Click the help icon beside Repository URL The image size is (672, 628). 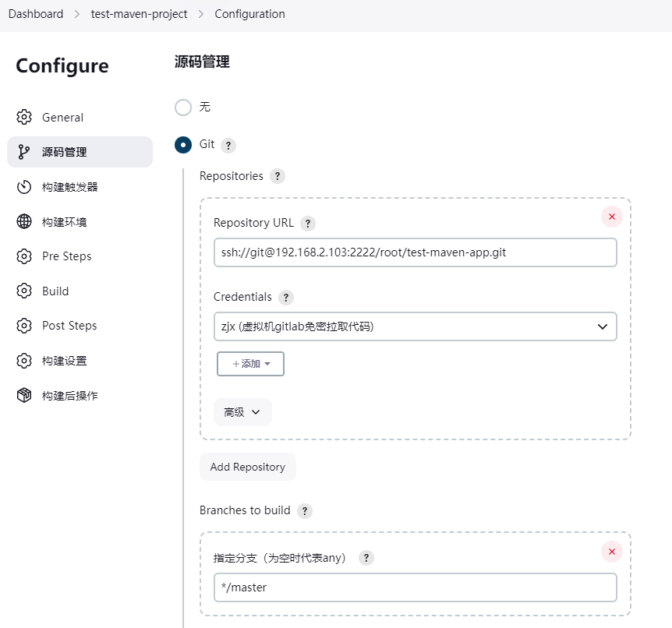point(307,224)
